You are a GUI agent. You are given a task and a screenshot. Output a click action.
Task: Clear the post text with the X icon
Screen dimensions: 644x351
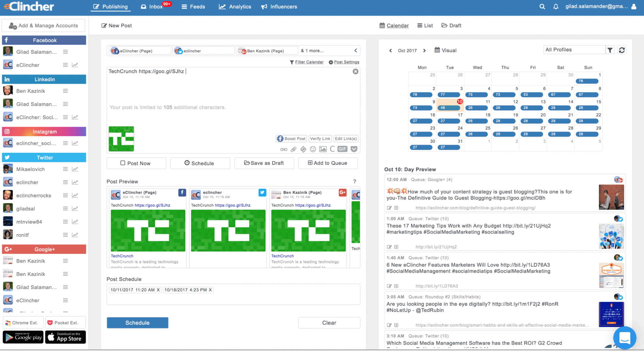point(355,71)
